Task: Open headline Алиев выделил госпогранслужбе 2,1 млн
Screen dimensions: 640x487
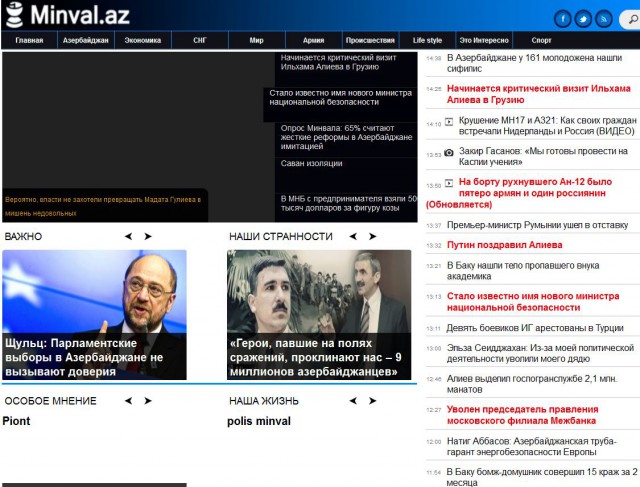Action: [531, 384]
